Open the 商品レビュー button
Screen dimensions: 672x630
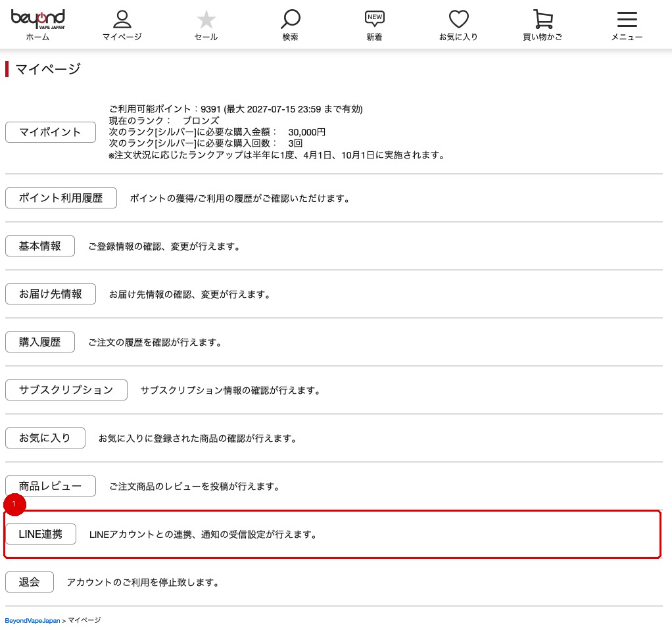coord(51,486)
